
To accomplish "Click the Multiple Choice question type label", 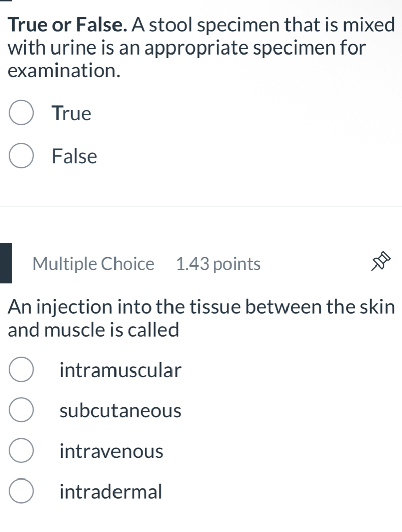I will [x=93, y=263].
